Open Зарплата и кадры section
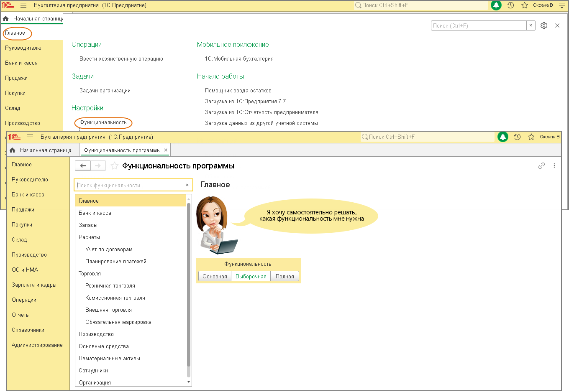The height and width of the screenshot is (392, 569). (x=34, y=285)
